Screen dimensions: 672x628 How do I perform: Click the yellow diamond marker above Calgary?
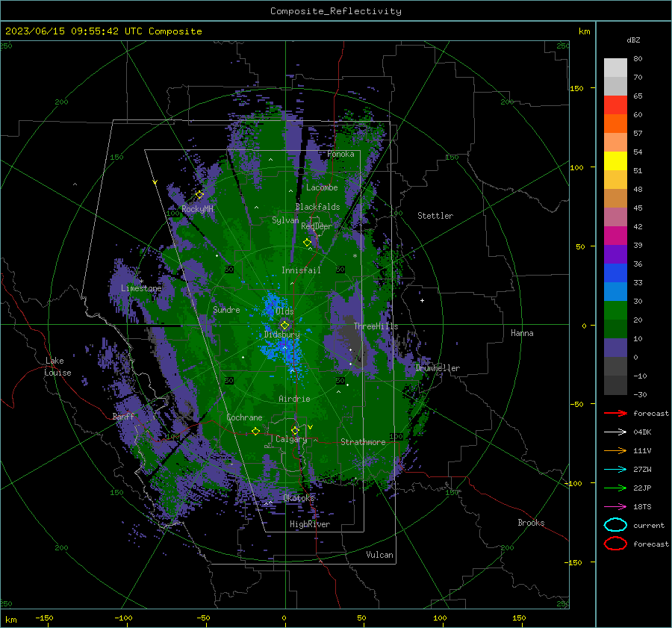[295, 430]
